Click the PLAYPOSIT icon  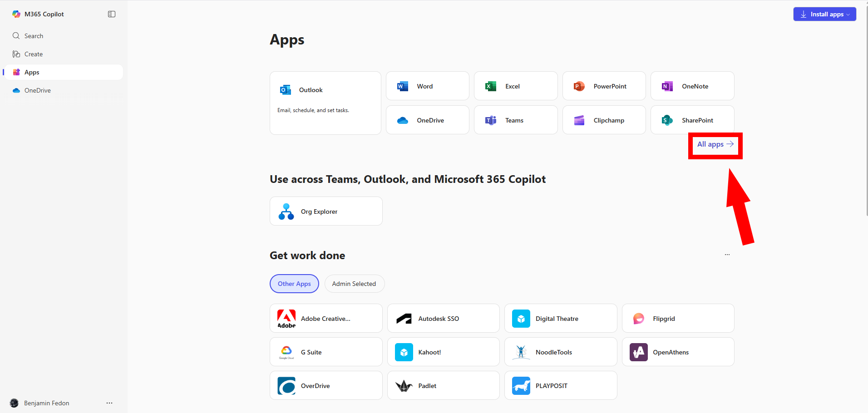(x=521, y=386)
